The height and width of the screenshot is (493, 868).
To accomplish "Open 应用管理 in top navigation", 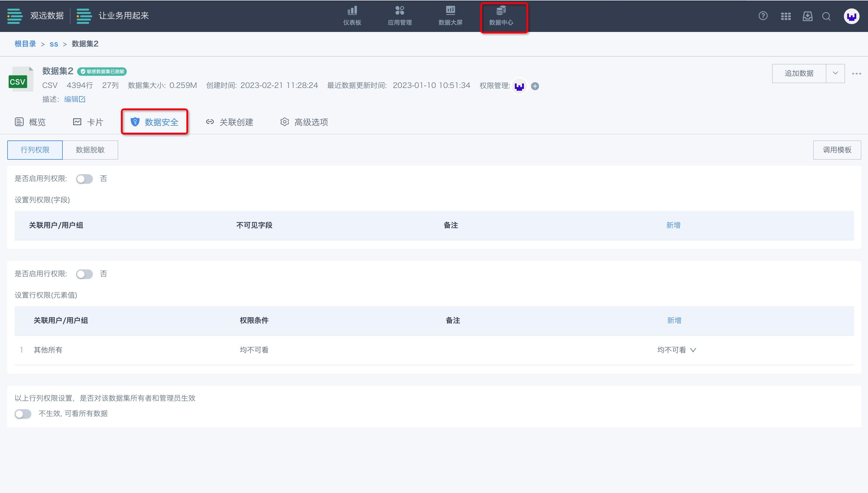I will pyautogui.click(x=399, y=16).
